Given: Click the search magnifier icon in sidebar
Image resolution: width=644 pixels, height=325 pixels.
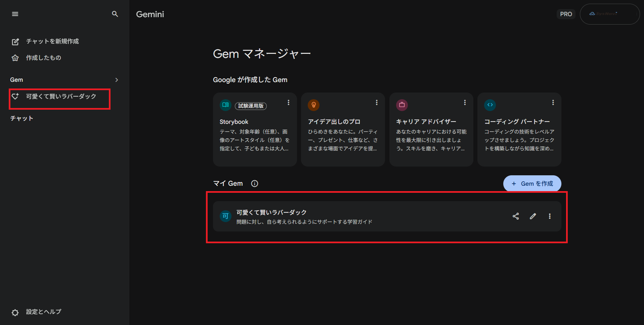Looking at the screenshot, I should 115,14.
